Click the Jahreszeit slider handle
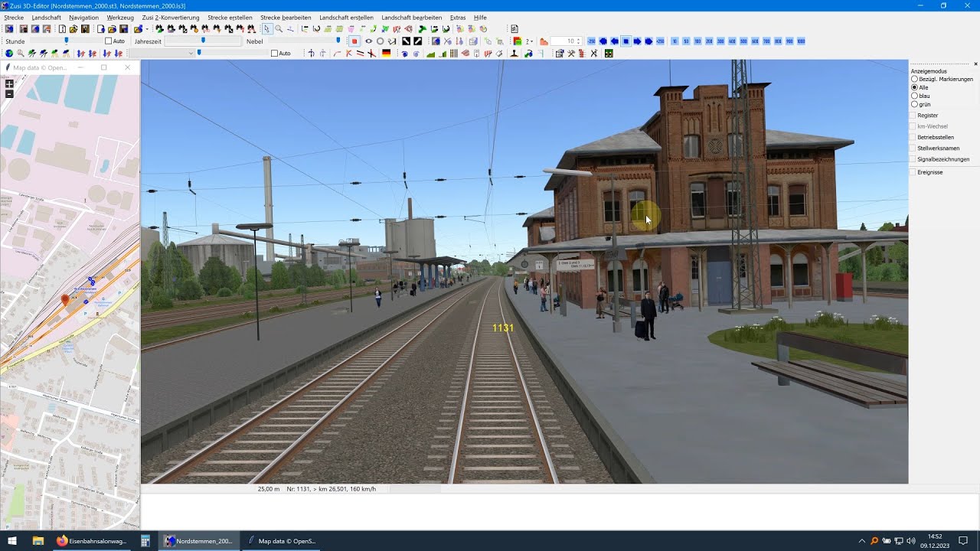Viewport: 980px width, 551px height. coord(203,41)
